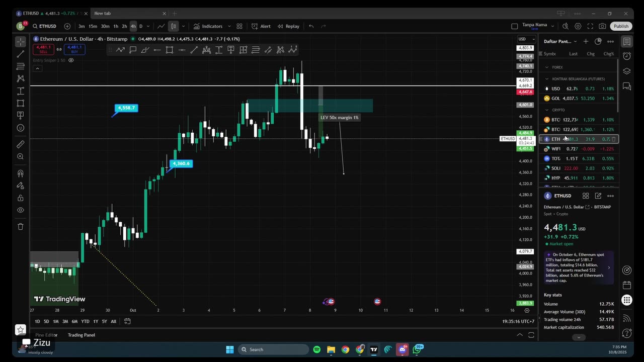
Task: Open chart settings gear icon
Action: 578,26
